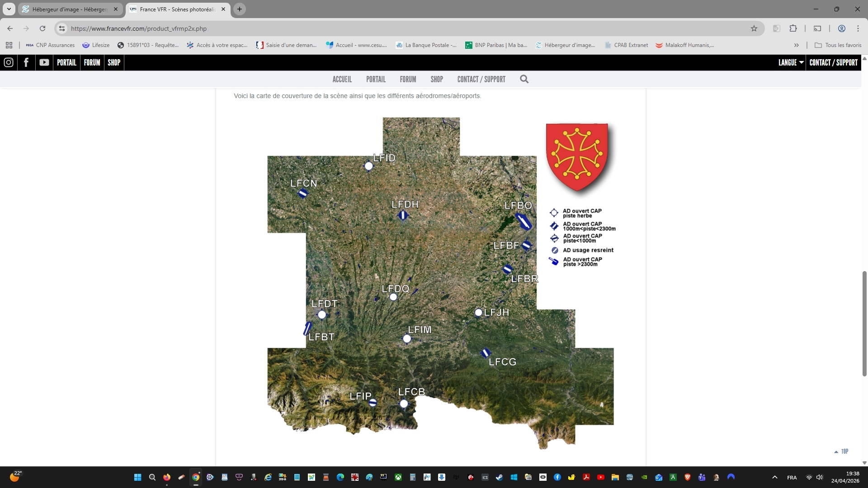Open Chrome profile avatar icon
The height and width of the screenshot is (488, 868).
pyautogui.click(x=842, y=28)
